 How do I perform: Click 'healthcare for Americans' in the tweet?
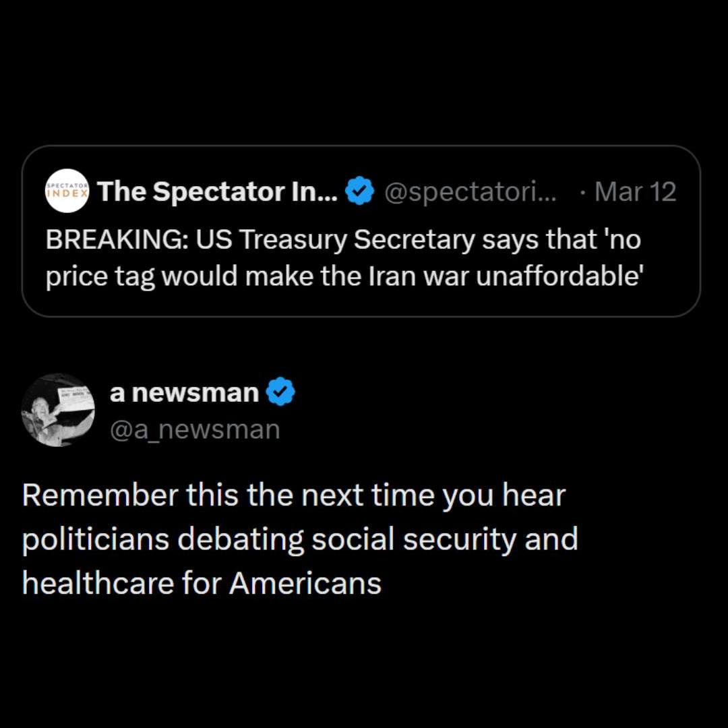(202, 583)
